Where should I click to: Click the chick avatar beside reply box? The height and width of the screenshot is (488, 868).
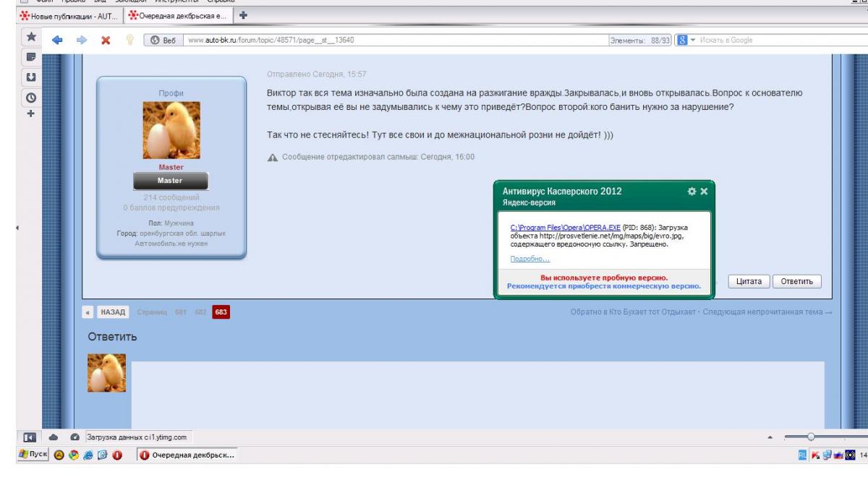pyautogui.click(x=107, y=372)
